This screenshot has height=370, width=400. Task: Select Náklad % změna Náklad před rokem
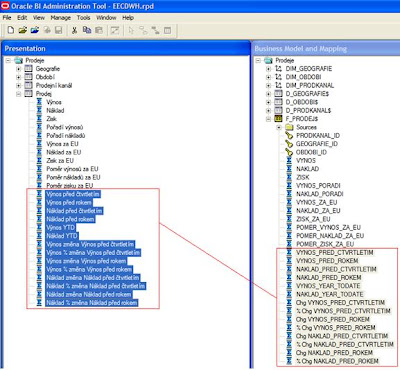tap(92, 303)
